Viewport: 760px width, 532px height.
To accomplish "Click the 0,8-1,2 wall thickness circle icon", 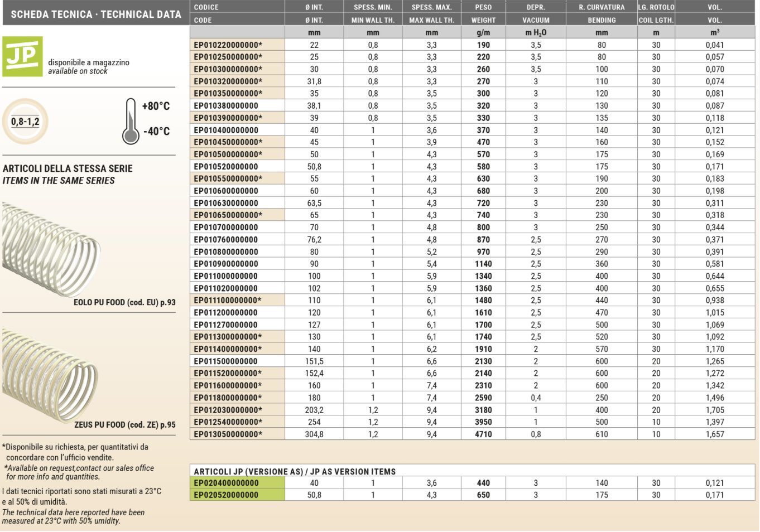I will click(25, 122).
